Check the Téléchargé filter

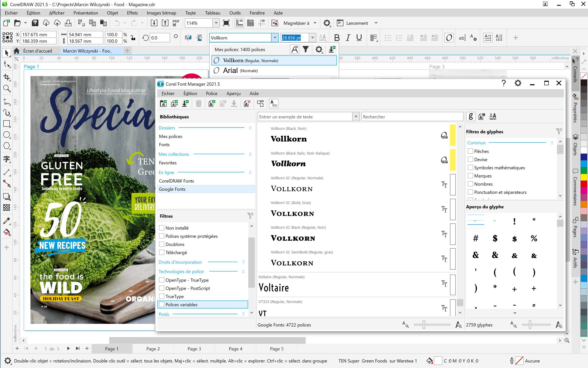161,252
